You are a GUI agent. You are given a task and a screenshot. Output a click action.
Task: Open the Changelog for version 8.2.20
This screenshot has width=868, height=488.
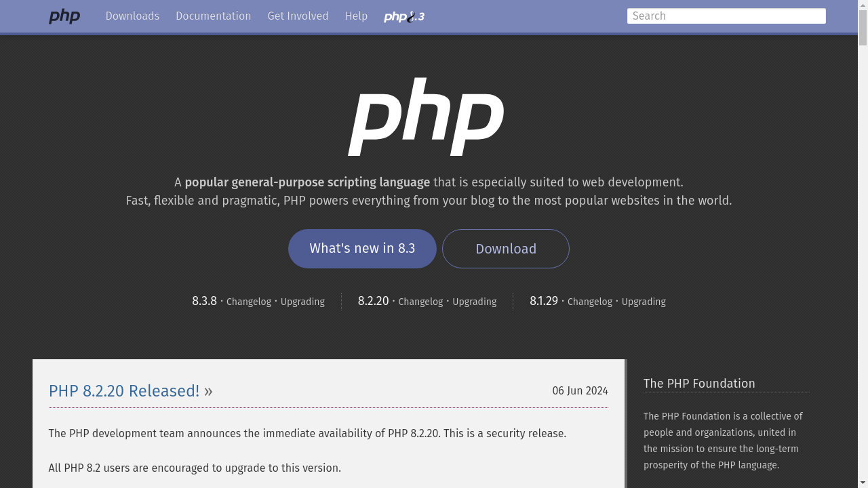tap(420, 302)
